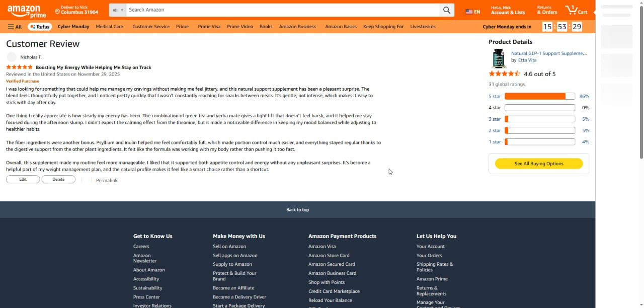Screen dimensions: 644x308
Task: Click the search magnifier button
Action: point(446,10)
